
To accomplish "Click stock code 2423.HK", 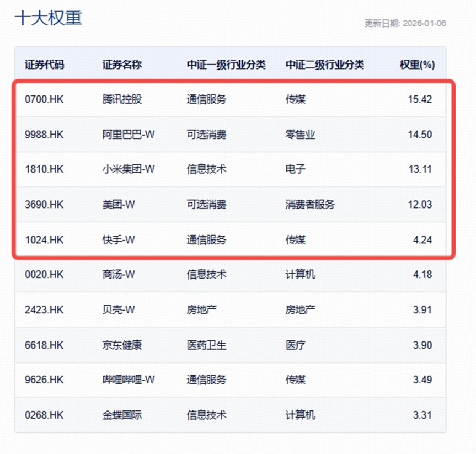I will tap(45, 310).
